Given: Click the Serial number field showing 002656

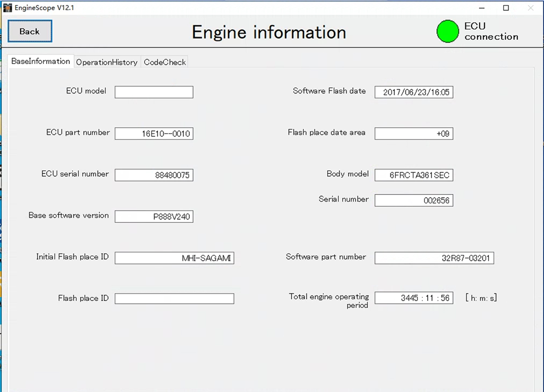Looking at the screenshot, I should click(x=414, y=200).
